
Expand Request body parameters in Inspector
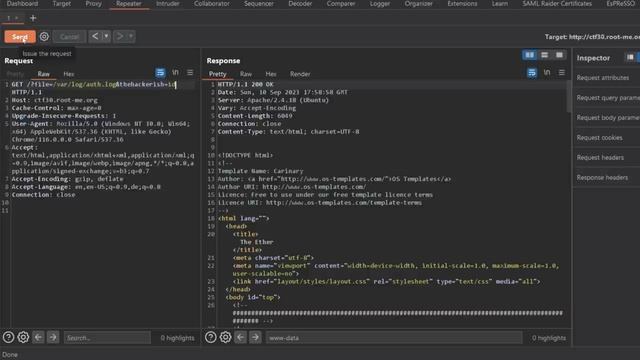(607, 118)
